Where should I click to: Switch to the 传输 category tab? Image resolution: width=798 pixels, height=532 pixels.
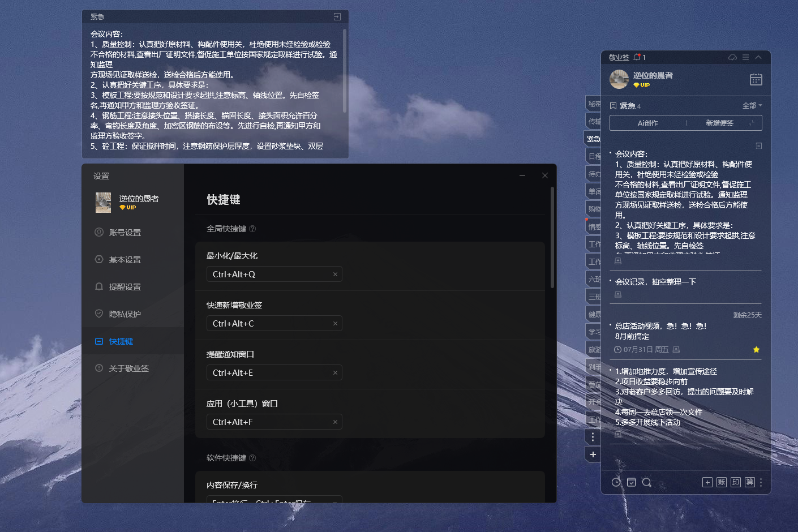[x=594, y=121]
